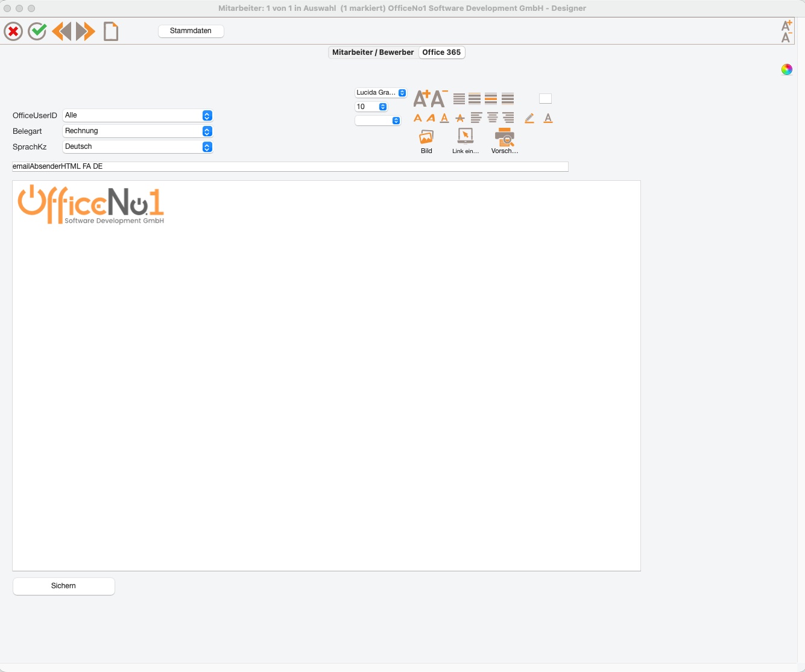Click the emailAbsenderHTML FA DE text field

pyautogui.click(x=290, y=166)
